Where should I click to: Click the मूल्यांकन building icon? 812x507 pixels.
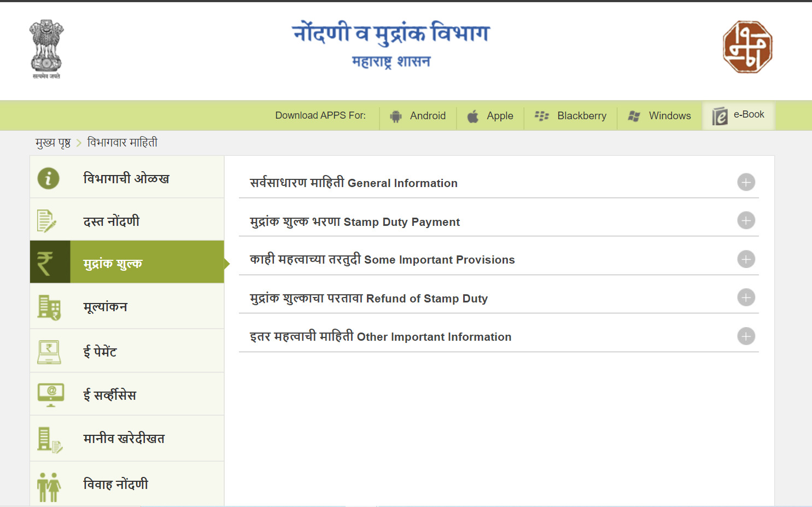tap(49, 306)
